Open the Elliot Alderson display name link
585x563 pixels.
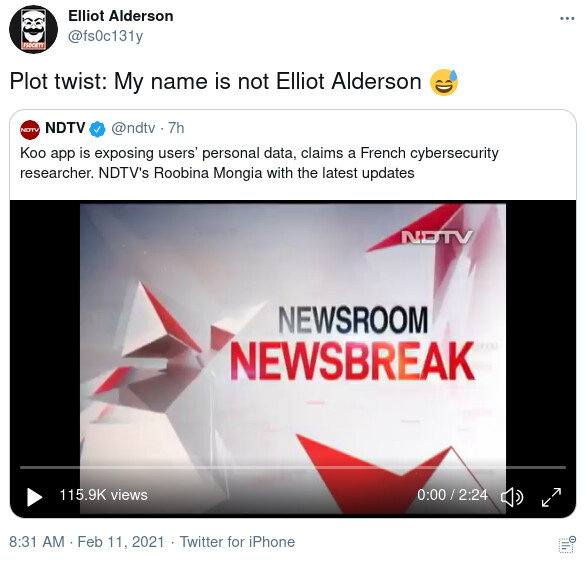(121, 16)
